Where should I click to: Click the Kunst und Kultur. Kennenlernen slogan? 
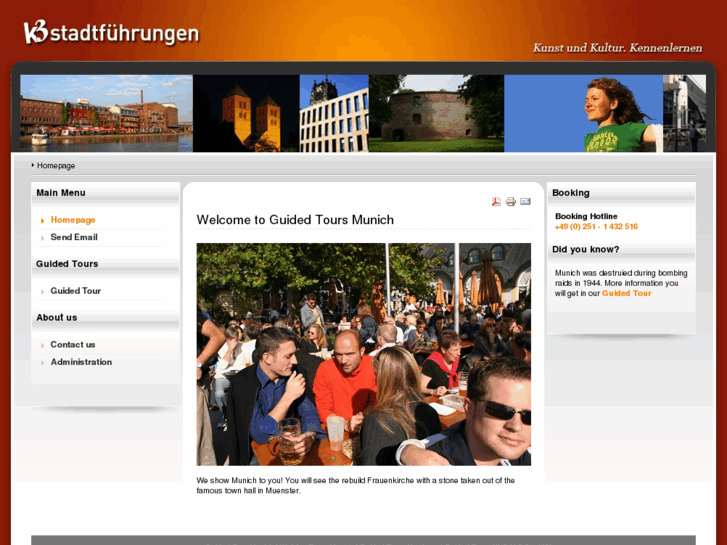(617, 48)
